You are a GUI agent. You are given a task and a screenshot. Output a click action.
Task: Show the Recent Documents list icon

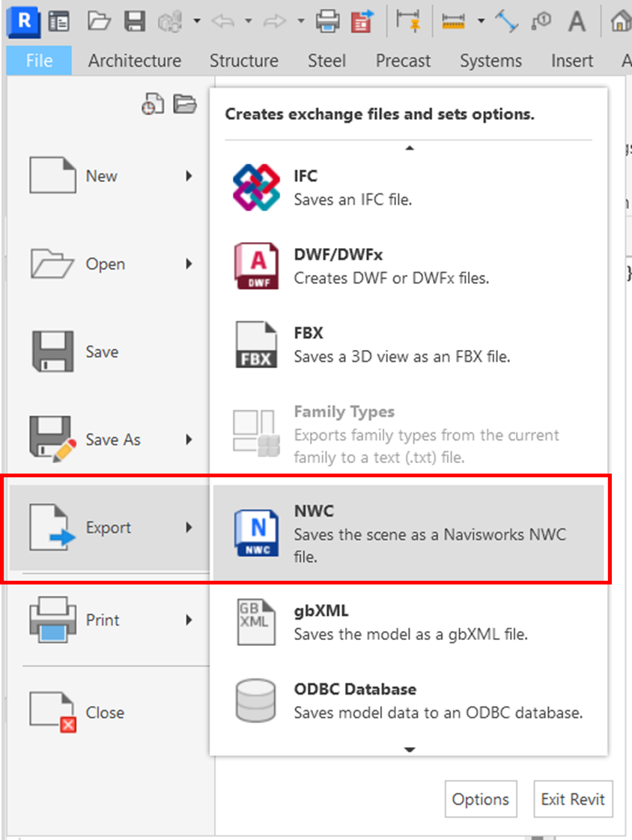pos(152,105)
